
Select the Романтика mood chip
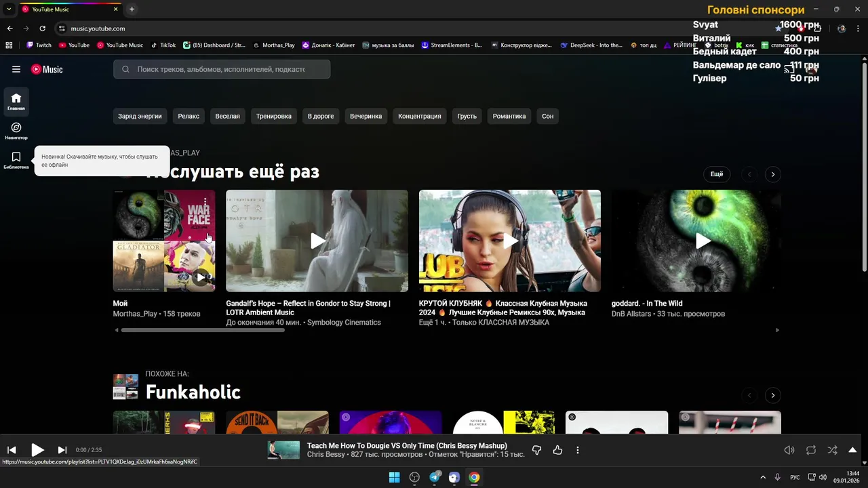(509, 116)
